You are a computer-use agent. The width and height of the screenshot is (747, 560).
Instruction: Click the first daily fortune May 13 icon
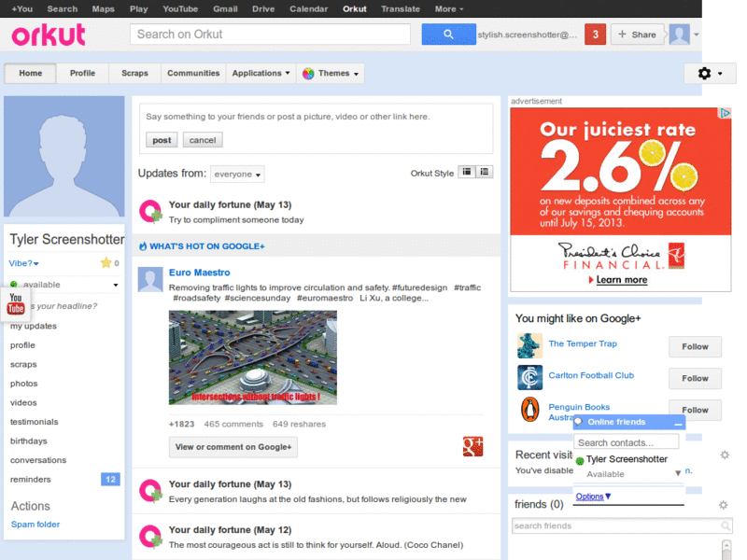coord(150,212)
